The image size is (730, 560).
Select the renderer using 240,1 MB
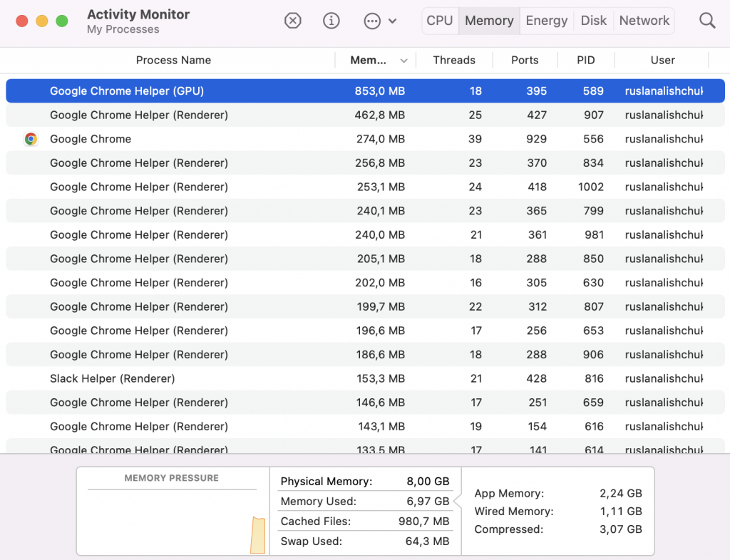pos(365,211)
